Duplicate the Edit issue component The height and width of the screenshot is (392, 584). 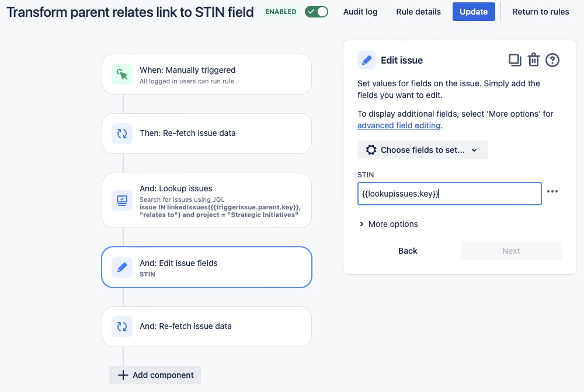pos(515,60)
